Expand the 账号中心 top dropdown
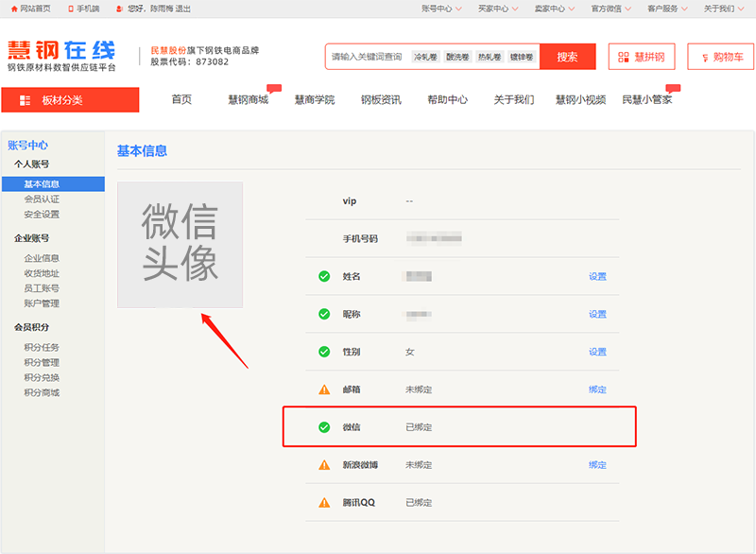 [x=441, y=9]
